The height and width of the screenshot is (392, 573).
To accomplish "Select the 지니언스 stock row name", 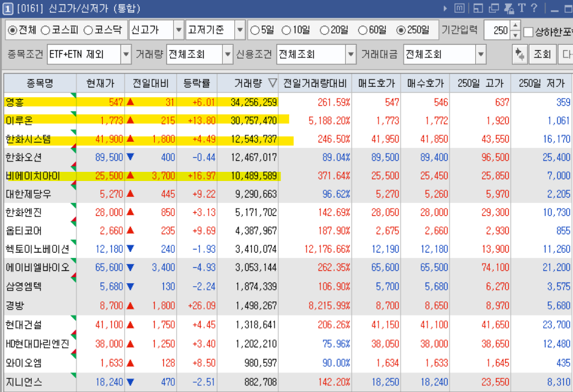I will pos(24,382).
